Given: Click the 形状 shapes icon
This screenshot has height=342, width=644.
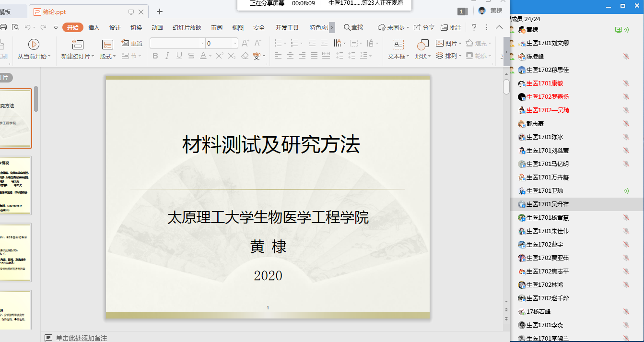Looking at the screenshot, I should click(x=422, y=45).
